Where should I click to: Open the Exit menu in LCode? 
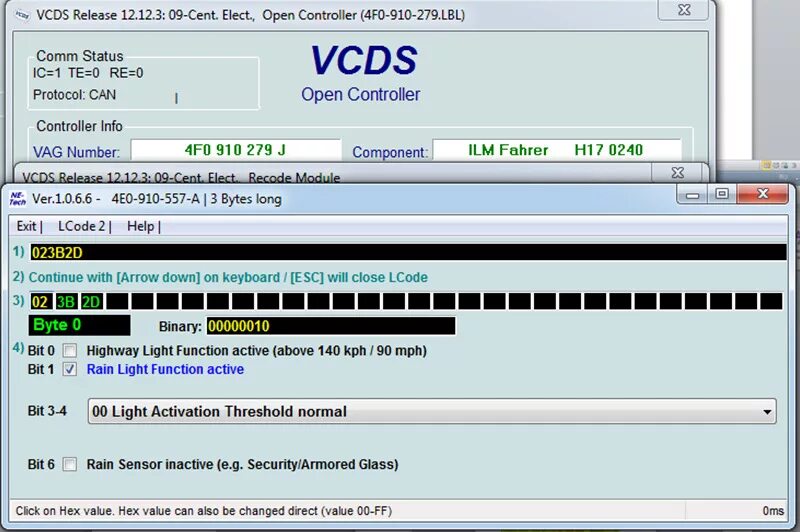(x=27, y=226)
